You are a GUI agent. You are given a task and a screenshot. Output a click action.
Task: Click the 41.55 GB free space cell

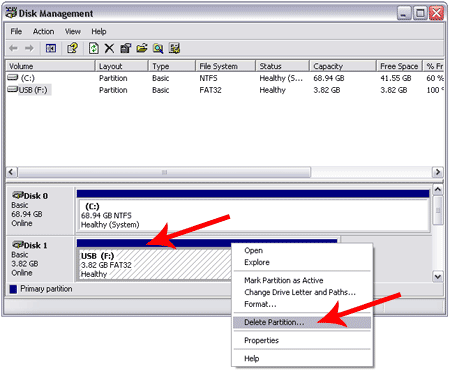pyautogui.click(x=396, y=78)
